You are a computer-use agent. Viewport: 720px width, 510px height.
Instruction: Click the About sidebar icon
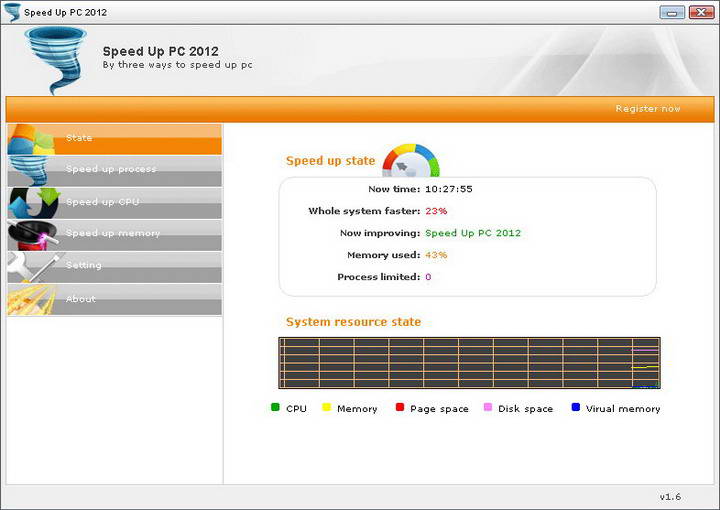pos(31,299)
